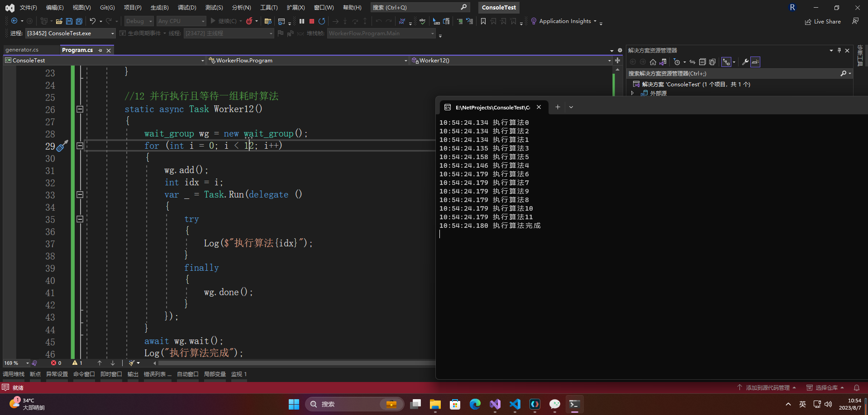Collapse the try block outline at line 35

point(80,219)
